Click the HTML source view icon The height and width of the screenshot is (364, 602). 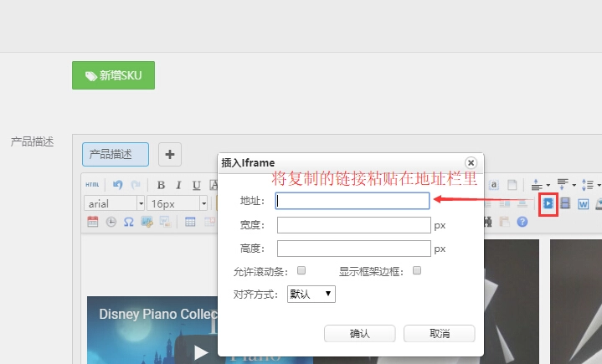[x=92, y=185]
